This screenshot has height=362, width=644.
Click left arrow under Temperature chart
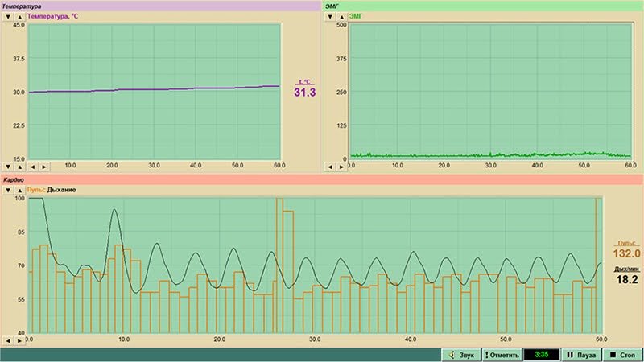point(32,167)
